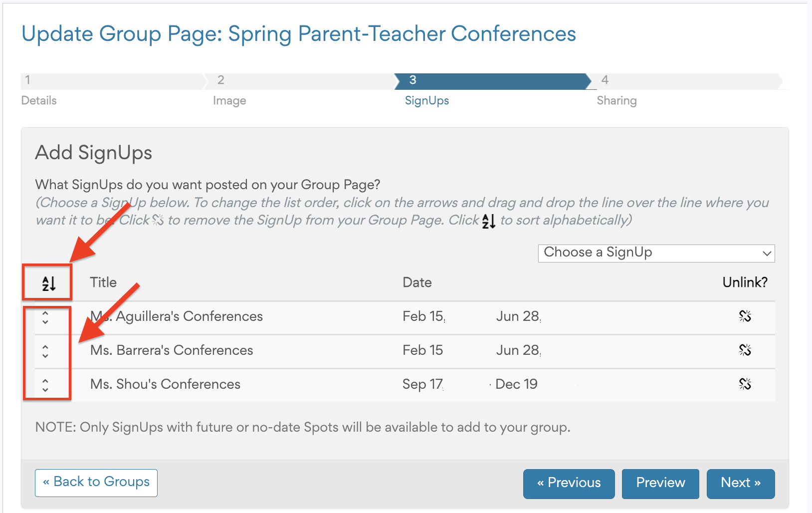Unlink Ms. Shou's Conferences from group
Image resolution: width=812 pixels, height=513 pixels.
745,384
